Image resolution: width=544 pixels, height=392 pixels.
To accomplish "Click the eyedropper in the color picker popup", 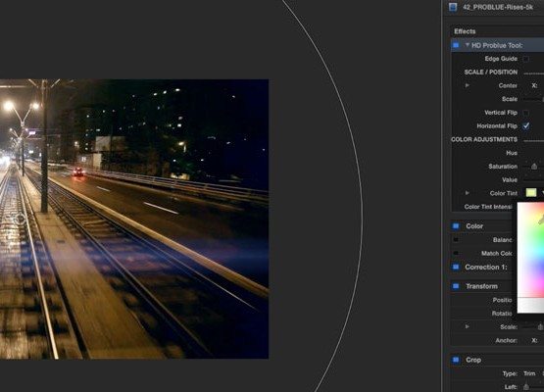I will coord(541,219).
